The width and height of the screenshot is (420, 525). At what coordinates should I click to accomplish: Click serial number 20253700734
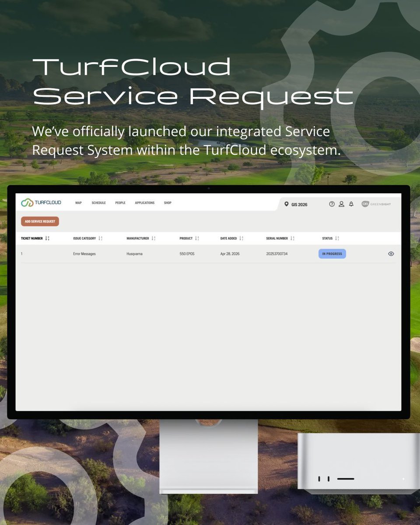[x=277, y=254]
